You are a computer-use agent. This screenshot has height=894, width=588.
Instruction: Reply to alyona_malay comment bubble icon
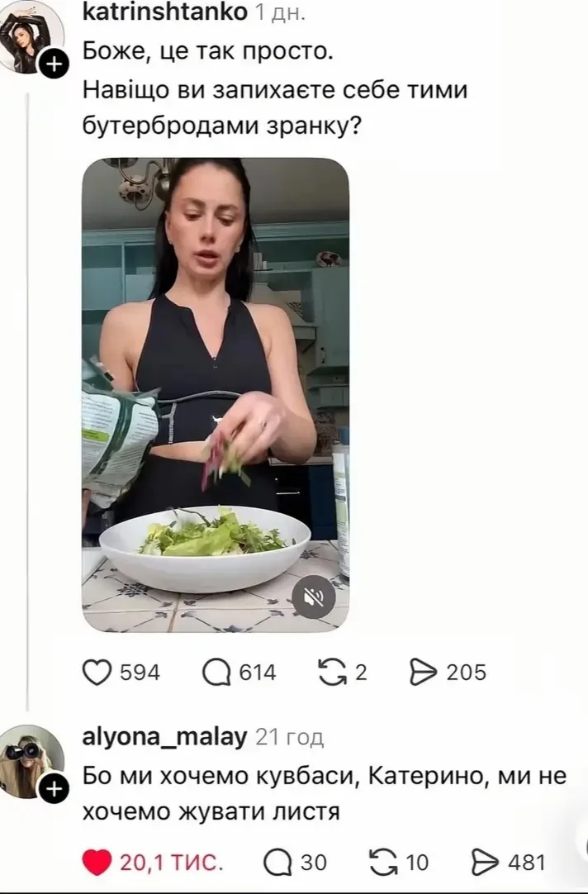[x=277, y=862]
